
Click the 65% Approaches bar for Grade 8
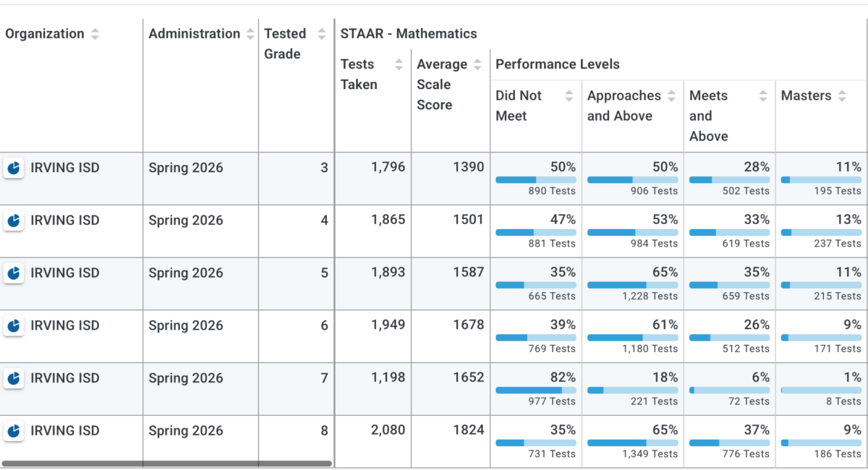[x=633, y=443]
